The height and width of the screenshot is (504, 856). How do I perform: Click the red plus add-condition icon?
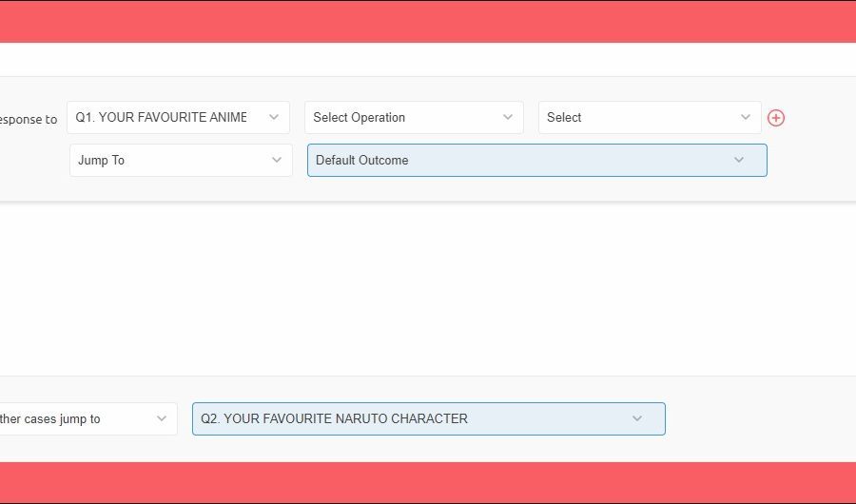pyautogui.click(x=776, y=118)
